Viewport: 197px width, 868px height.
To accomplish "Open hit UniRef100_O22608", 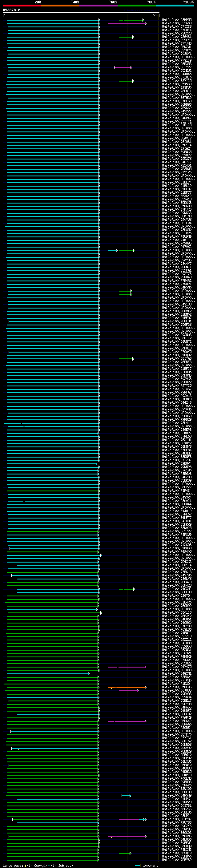I will click(176, 23).
